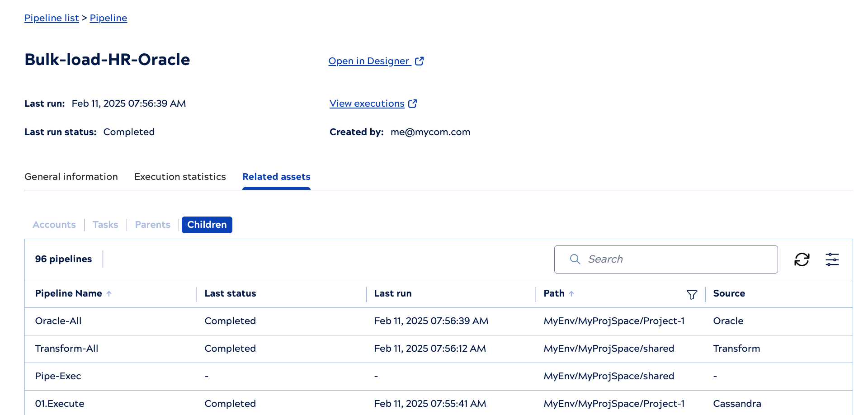Image resolution: width=868 pixels, height=415 pixels.
Task: Select the Parents asset filter
Action: click(153, 225)
